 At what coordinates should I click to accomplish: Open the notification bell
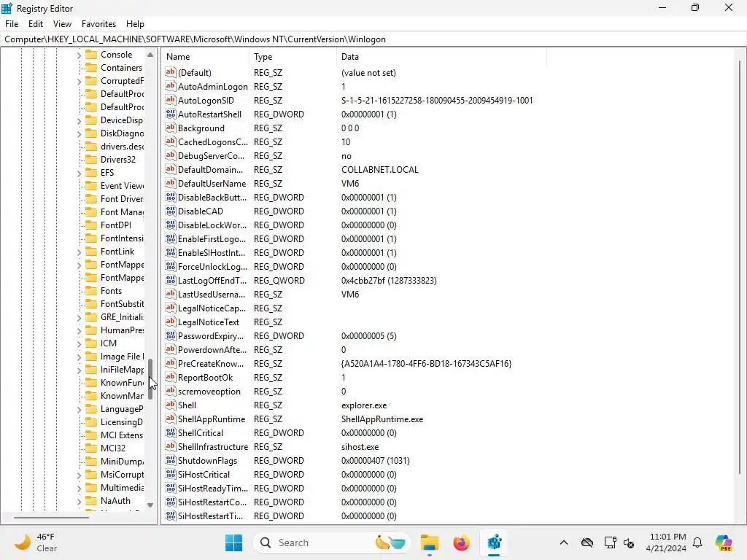(x=697, y=542)
